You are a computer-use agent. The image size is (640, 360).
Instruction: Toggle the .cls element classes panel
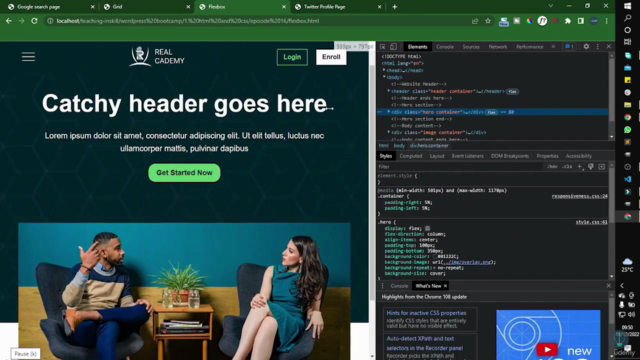[x=567, y=167]
